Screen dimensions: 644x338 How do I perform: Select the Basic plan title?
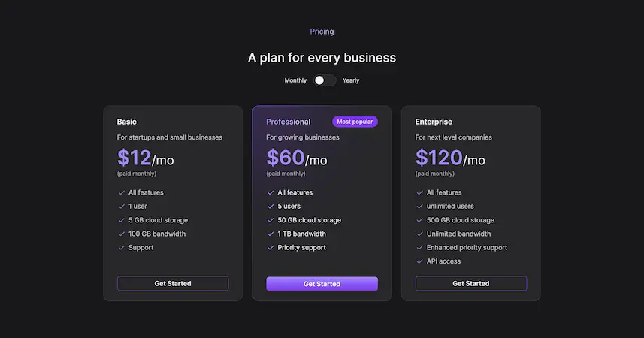tap(126, 122)
